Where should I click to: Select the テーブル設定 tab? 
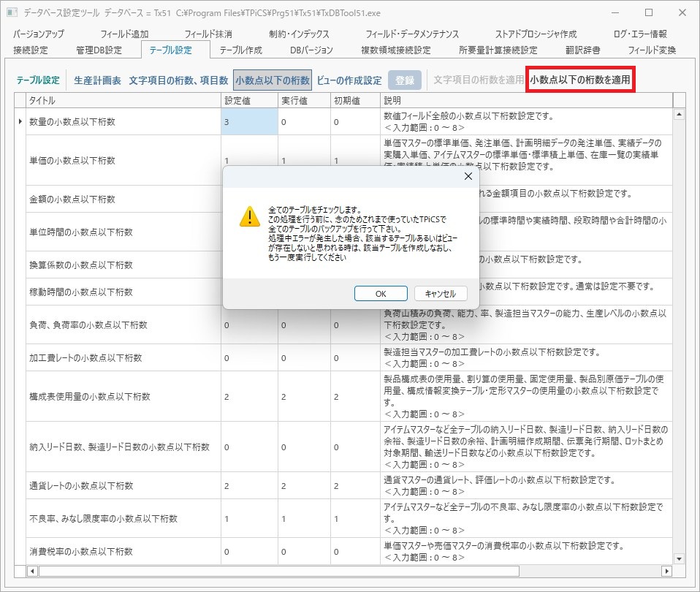[x=170, y=50]
